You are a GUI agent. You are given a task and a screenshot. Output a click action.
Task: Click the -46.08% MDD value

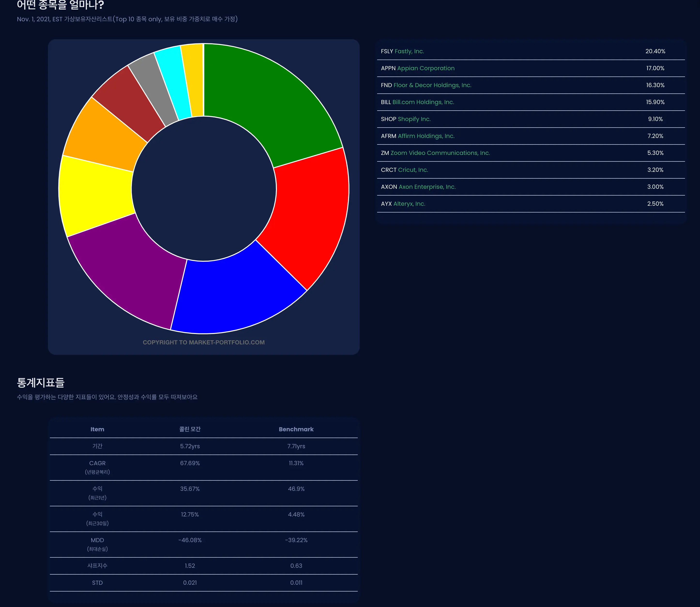pos(190,540)
